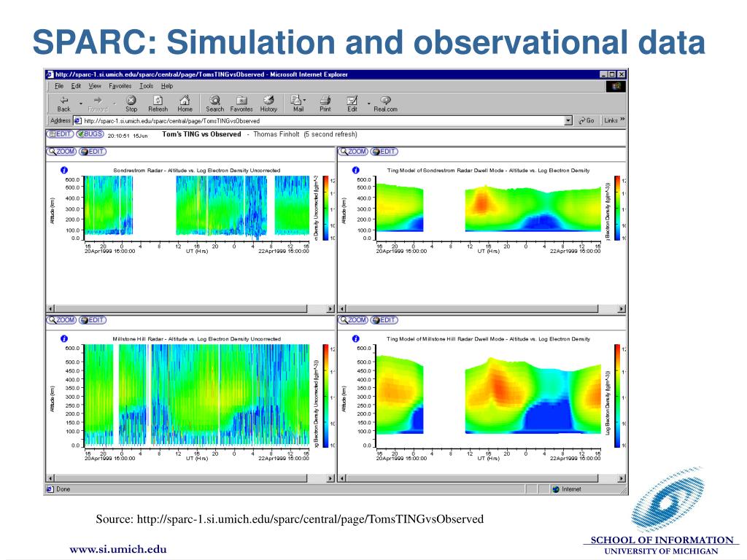747x560 pixels.
Task: Click the Mail toolbar icon
Action: click(x=298, y=104)
